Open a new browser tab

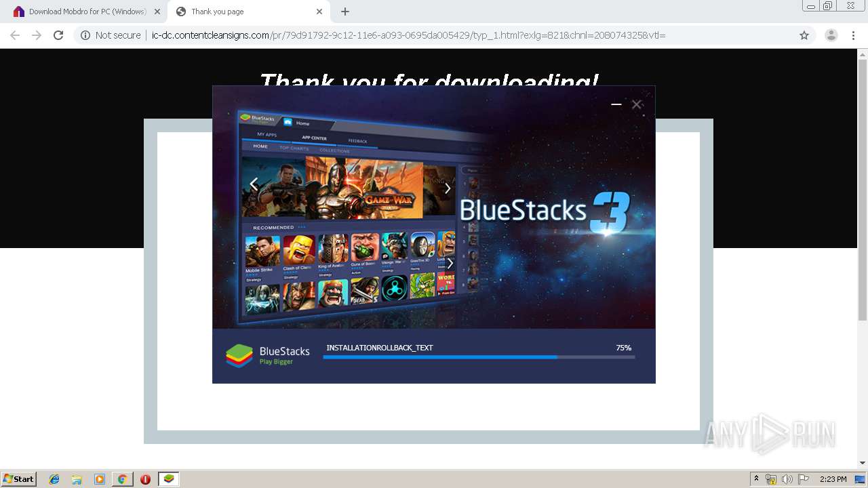tap(345, 12)
